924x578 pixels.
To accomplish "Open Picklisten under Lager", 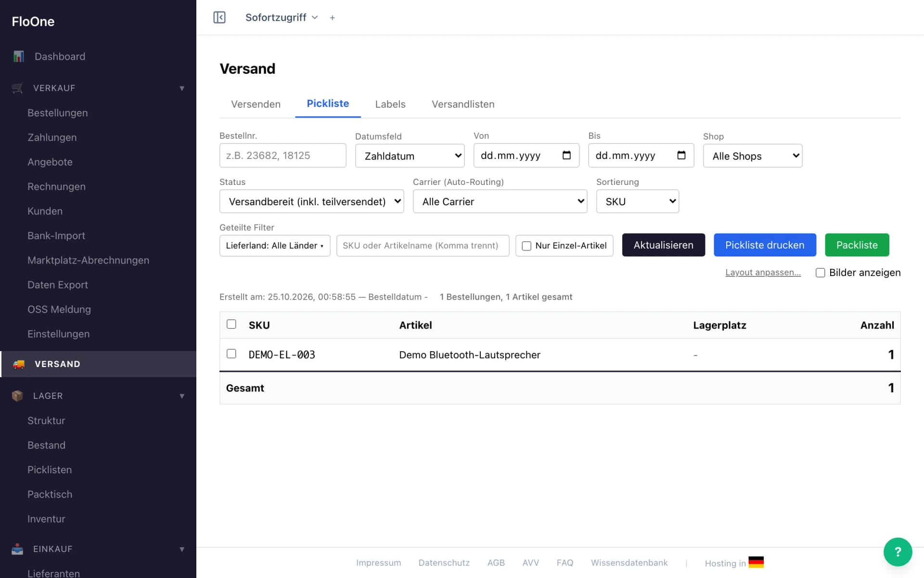I will [x=50, y=470].
